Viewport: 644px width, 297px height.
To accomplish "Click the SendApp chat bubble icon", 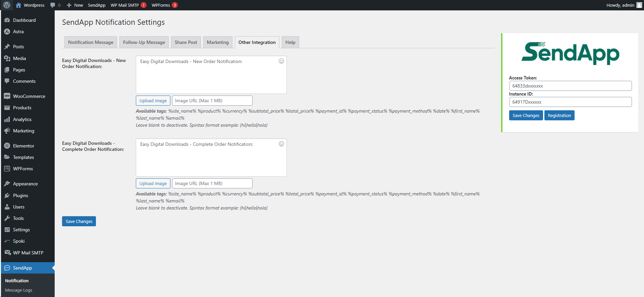I will click(x=7, y=268).
